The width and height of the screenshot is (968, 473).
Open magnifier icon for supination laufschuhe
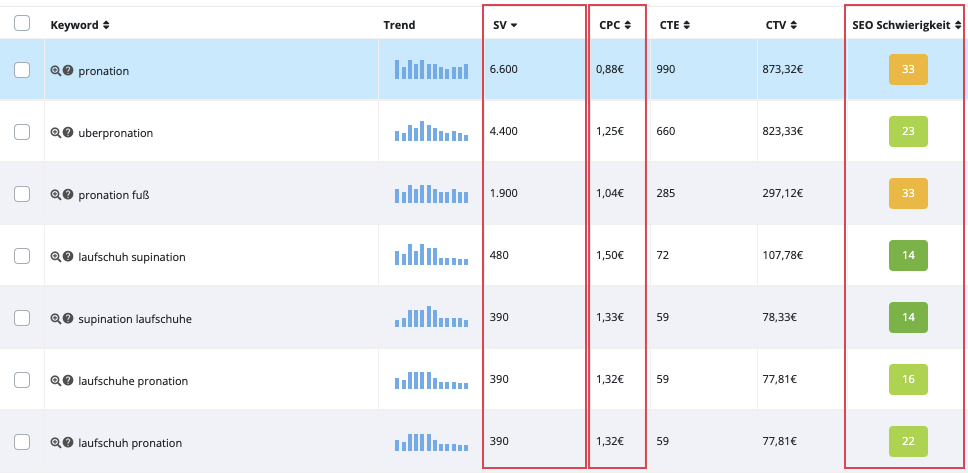coord(56,319)
